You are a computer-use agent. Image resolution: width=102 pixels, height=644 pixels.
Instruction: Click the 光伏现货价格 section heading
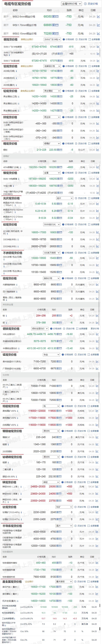click(x=11, y=198)
